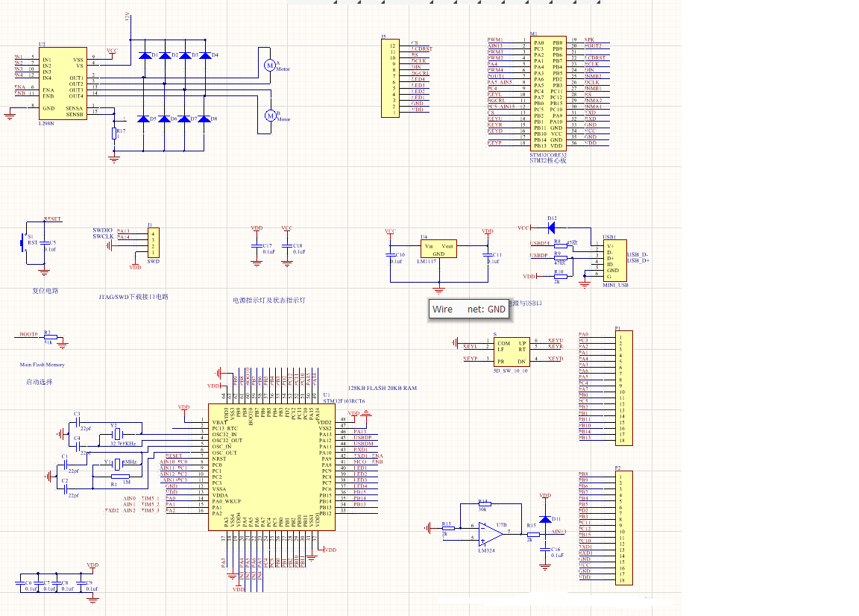Click ground symbol below LM1117
859x616 pixels.
click(x=438, y=289)
